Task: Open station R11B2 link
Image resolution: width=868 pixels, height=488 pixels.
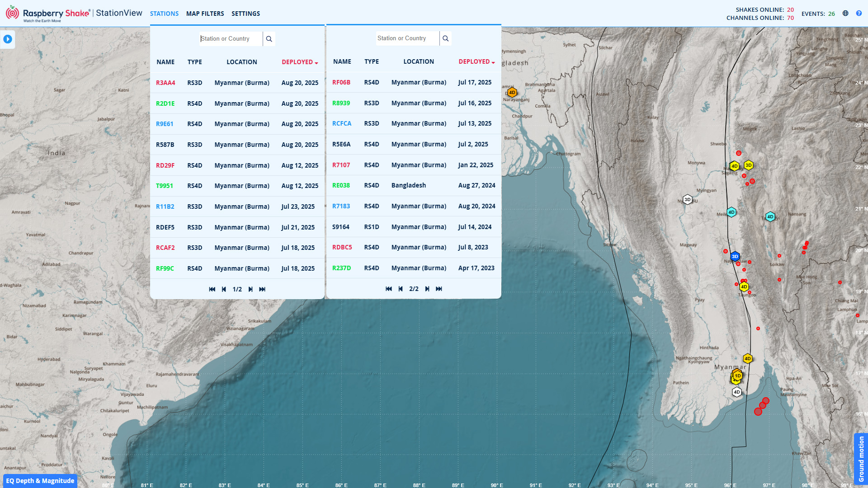Action: coord(165,207)
